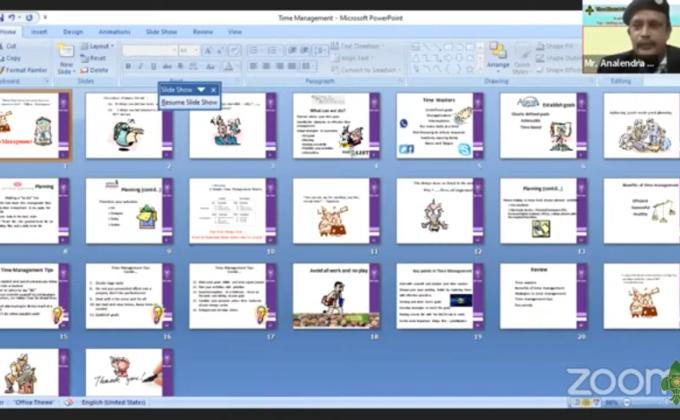Click the Reset slide layout icon

tap(97, 58)
